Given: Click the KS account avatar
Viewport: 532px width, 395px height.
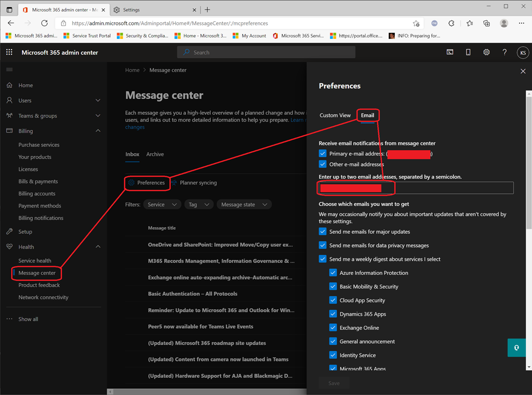Looking at the screenshot, I should tap(523, 52).
